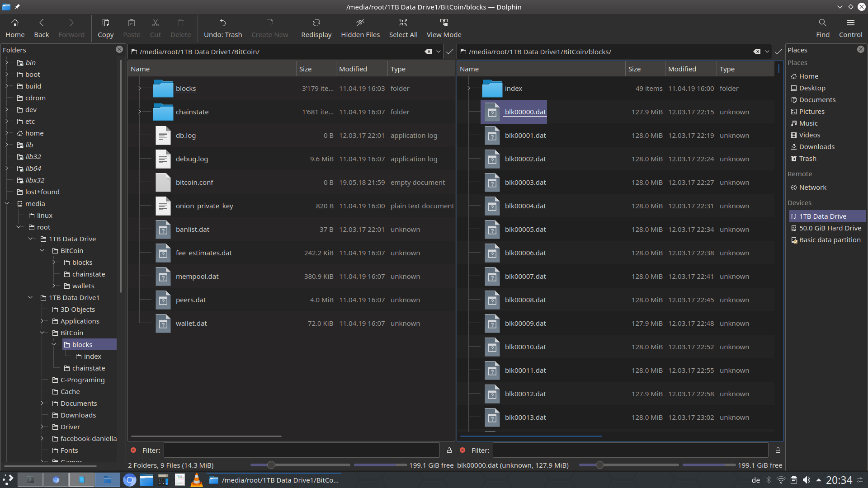868x488 pixels.
Task: Toggle the right pane filter lock
Action: (778, 450)
